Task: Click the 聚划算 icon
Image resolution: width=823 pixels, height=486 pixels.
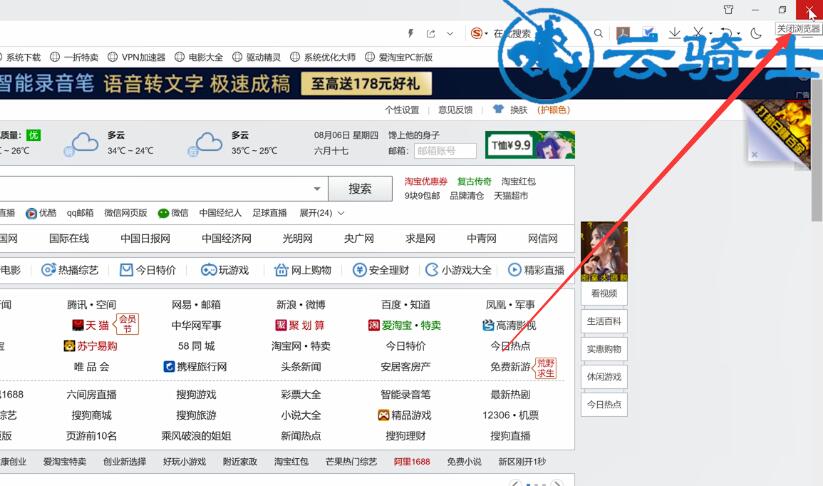Action: click(281, 325)
